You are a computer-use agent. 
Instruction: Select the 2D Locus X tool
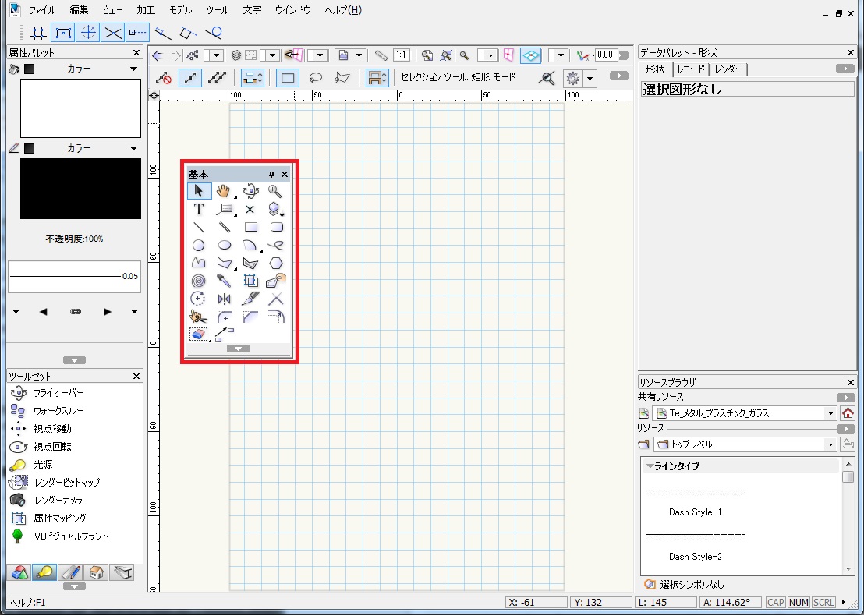tap(250, 210)
